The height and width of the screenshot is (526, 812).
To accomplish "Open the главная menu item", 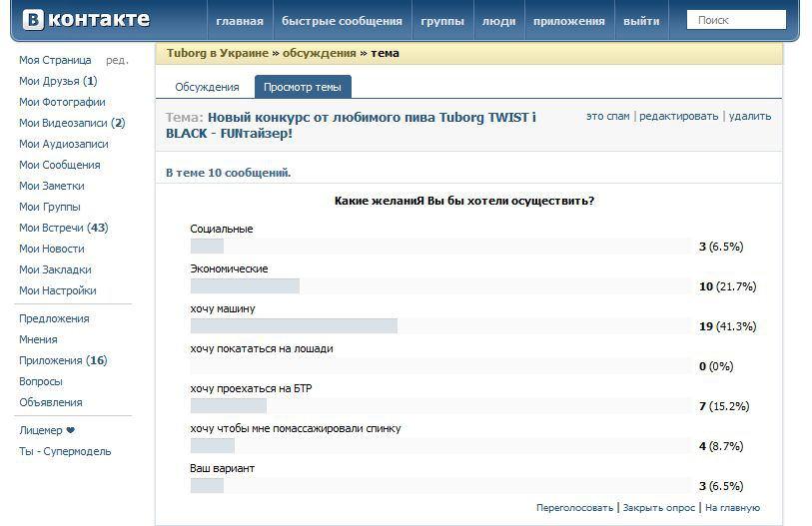I will click(240, 21).
